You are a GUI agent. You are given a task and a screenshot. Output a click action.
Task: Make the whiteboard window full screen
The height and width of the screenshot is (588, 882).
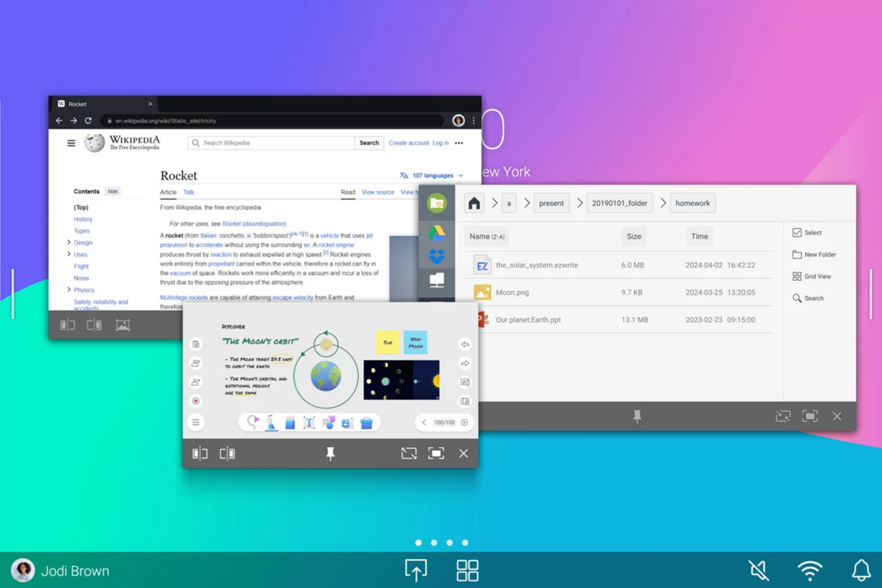point(436,453)
